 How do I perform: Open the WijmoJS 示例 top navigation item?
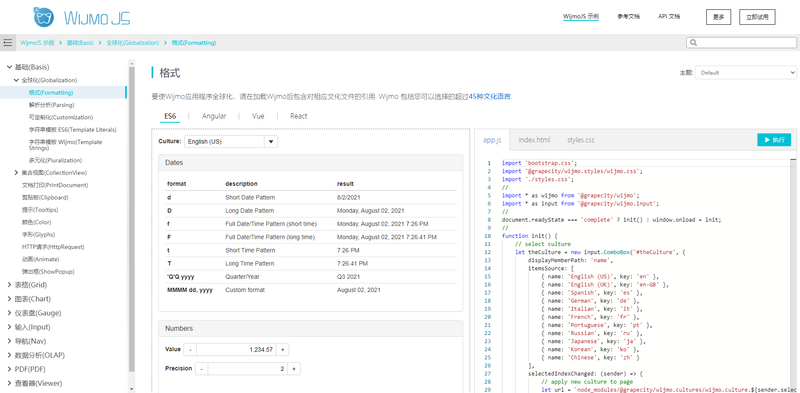(581, 17)
